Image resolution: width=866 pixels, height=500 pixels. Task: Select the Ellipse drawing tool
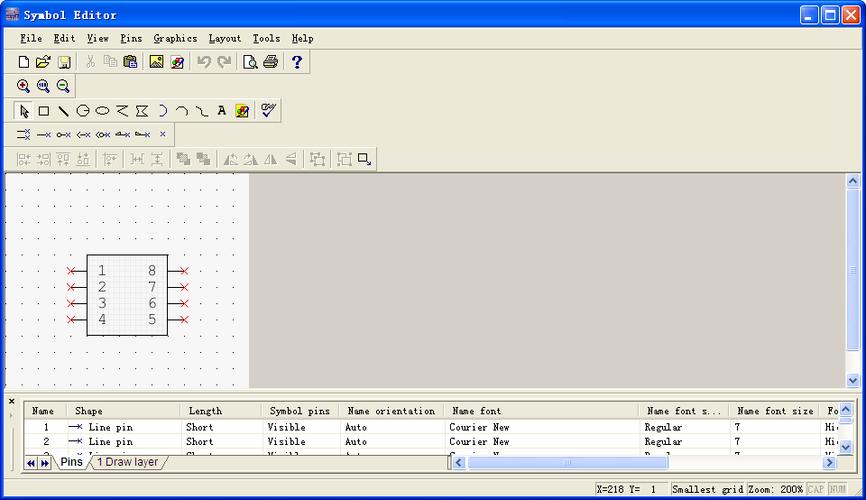pos(103,111)
